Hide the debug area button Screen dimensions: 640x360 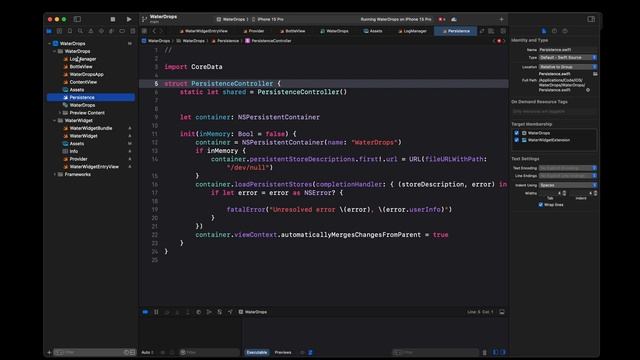coord(502,312)
